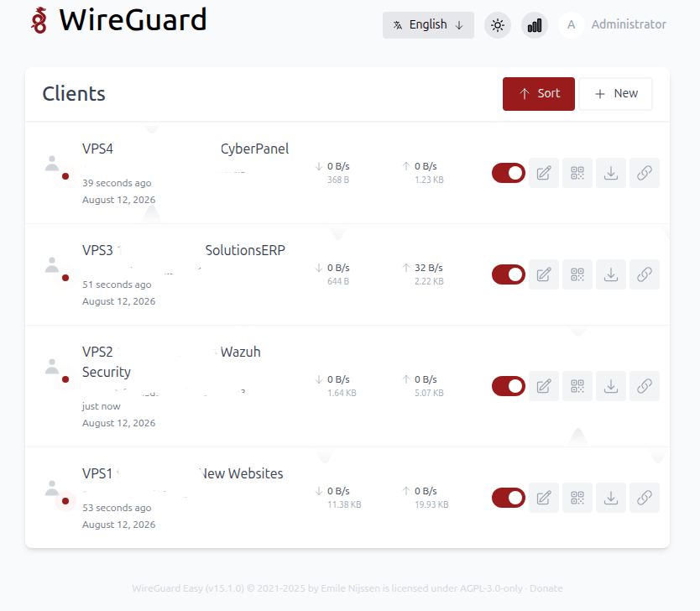Image resolution: width=700 pixels, height=611 pixels.
Task: Click 'just now' handshake text
Action: (x=101, y=406)
